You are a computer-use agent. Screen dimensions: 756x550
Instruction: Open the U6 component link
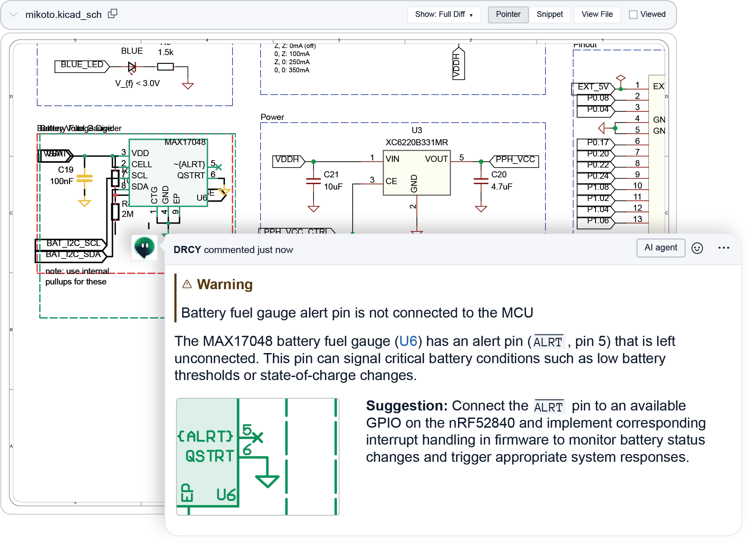(408, 341)
